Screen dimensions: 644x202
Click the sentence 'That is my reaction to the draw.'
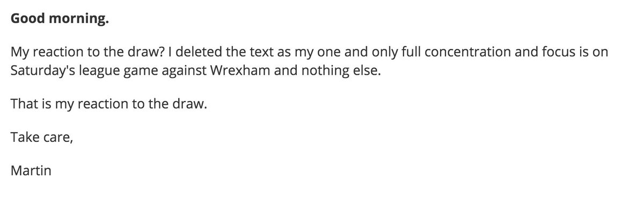[x=108, y=104]
